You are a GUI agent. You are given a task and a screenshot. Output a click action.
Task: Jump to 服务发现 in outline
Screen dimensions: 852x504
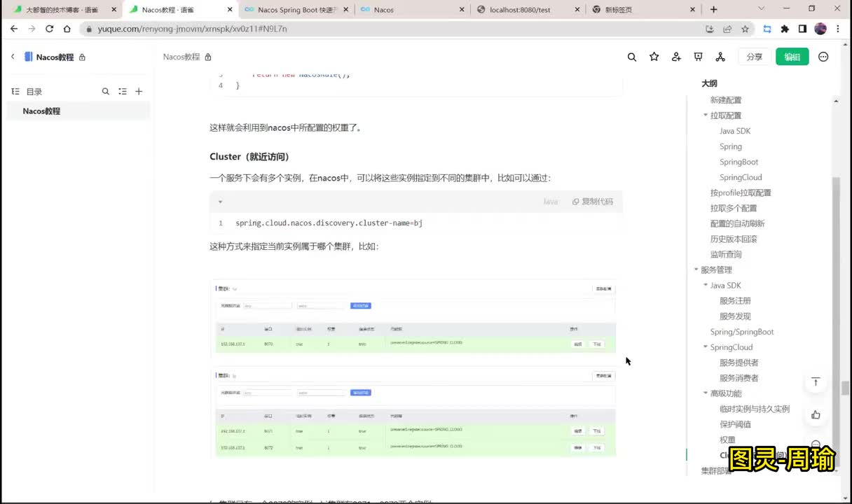(735, 316)
